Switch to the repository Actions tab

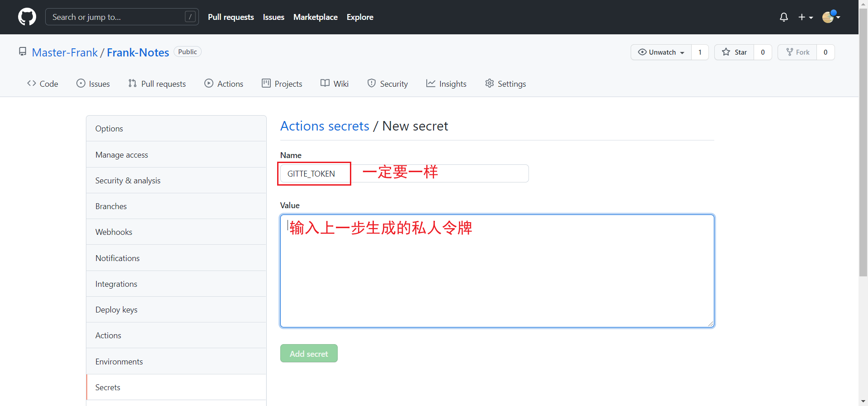[x=224, y=84]
